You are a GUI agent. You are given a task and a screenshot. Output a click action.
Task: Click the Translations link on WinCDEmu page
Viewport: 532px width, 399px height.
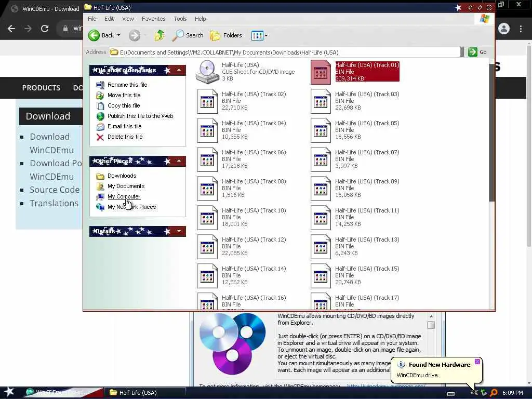[54, 203]
